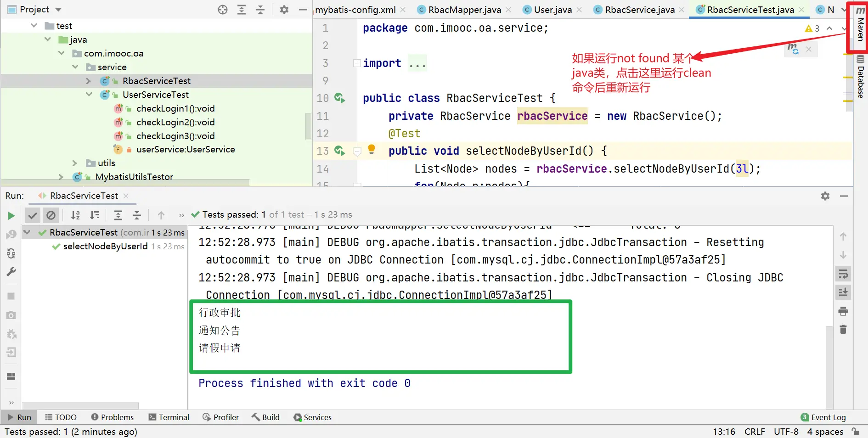The height and width of the screenshot is (438, 868).
Task: Open the Project view dropdown
Action: (x=58, y=10)
